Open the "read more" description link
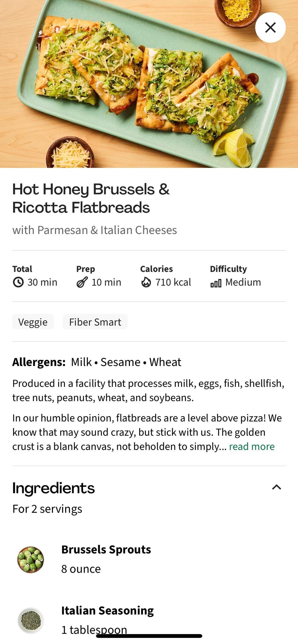Image resolution: width=298 pixels, height=644 pixels. click(x=252, y=446)
